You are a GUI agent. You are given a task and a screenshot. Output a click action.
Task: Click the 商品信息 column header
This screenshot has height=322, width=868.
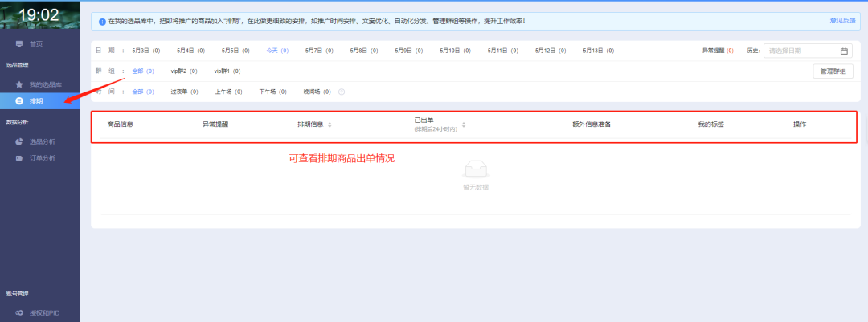(x=120, y=124)
